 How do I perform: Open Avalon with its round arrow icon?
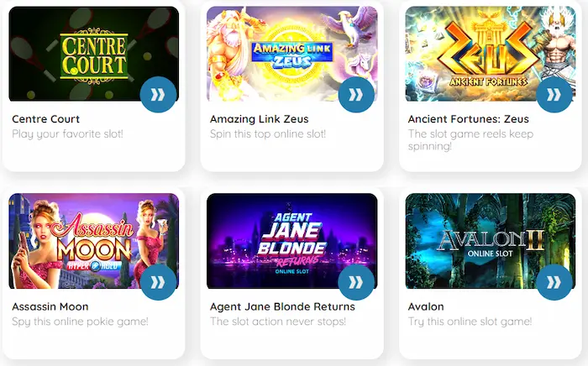(554, 282)
